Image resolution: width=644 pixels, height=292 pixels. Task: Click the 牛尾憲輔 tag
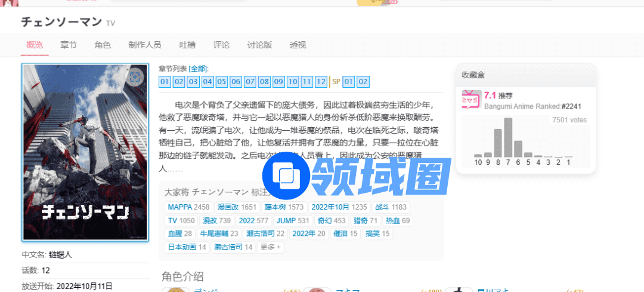tap(212, 233)
